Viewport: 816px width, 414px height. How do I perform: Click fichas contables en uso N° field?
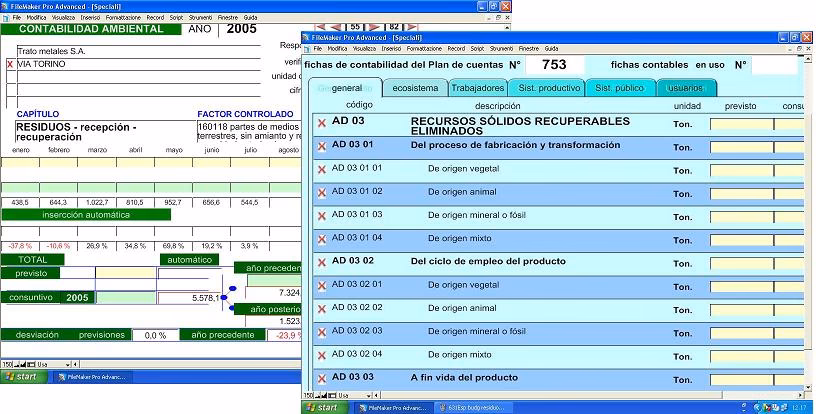(x=774, y=65)
